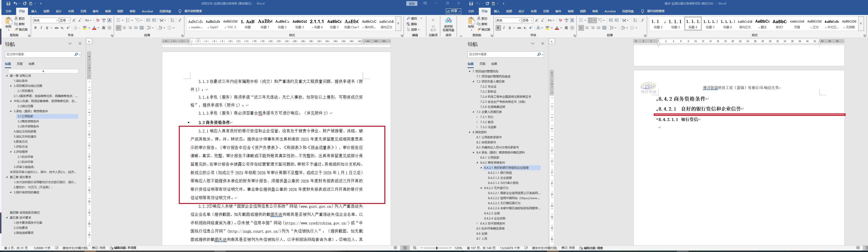
Task: Toggle Italic in the right Word window
Action: (504, 28)
